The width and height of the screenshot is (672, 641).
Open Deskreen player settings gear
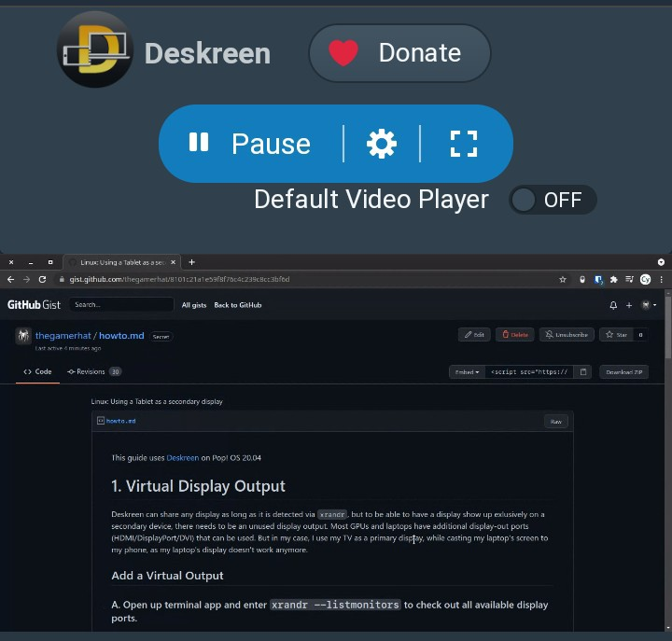pos(382,144)
